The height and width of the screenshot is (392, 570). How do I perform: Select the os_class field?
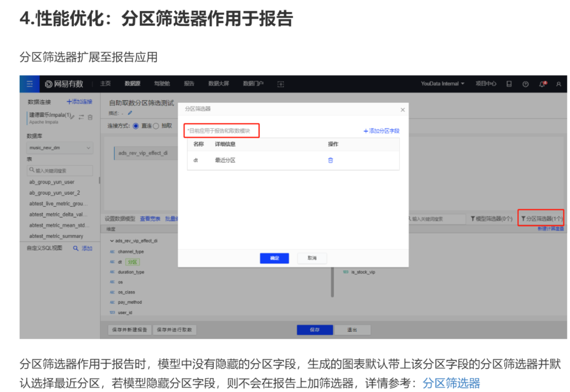coord(126,292)
